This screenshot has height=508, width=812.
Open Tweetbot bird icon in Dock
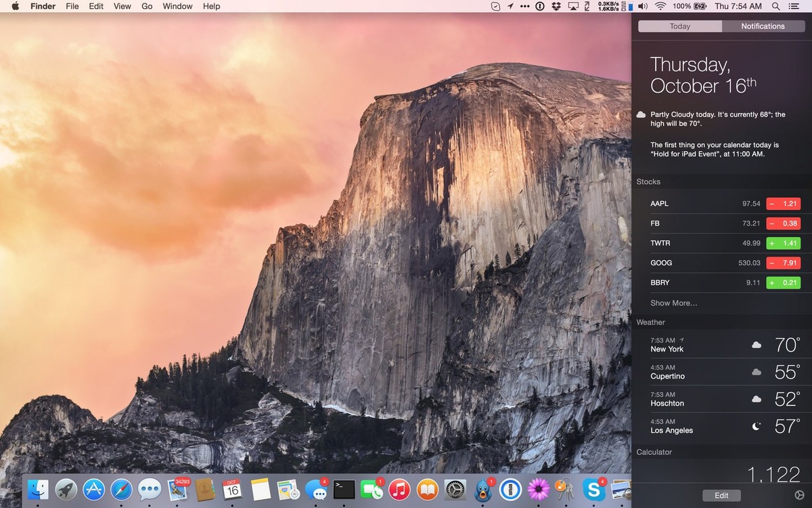click(x=483, y=489)
